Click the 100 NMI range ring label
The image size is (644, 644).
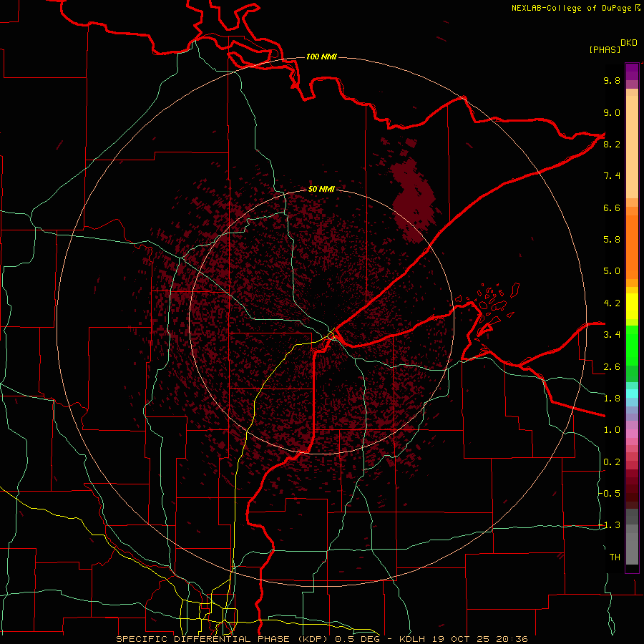tap(321, 57)
